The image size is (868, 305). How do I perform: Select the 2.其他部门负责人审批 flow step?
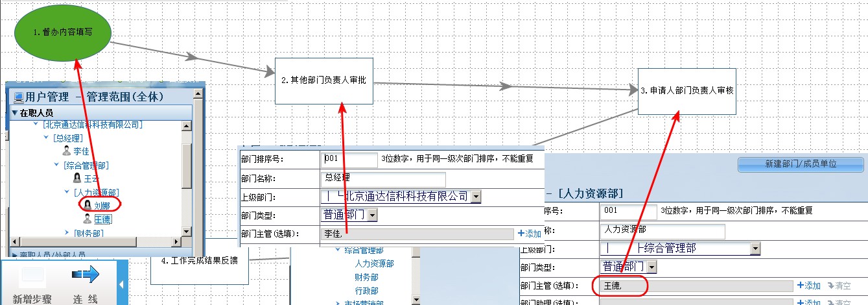click(324, 80)
